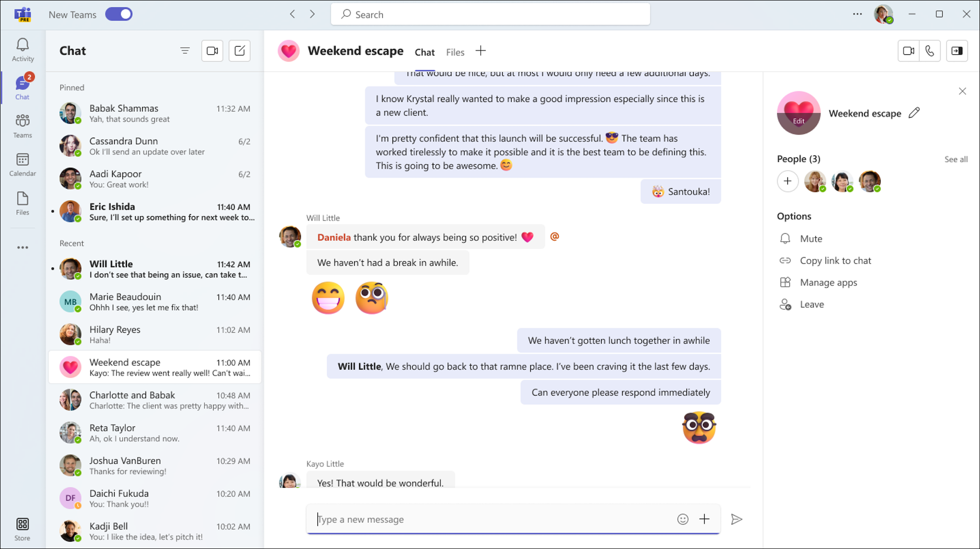980x549 pixels.
Task: Add a new tab with plus icon
Action: (x=481, y=51)
